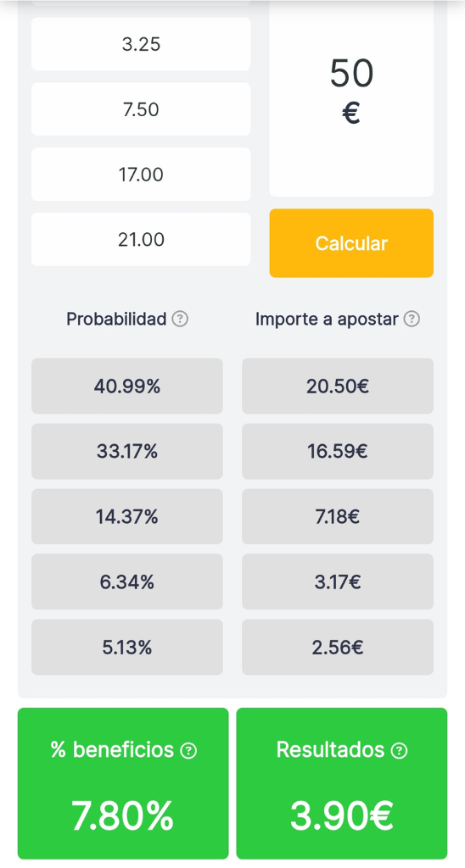
Task: Click the Resultados help question icon
Action: click(x=399, y=751)
